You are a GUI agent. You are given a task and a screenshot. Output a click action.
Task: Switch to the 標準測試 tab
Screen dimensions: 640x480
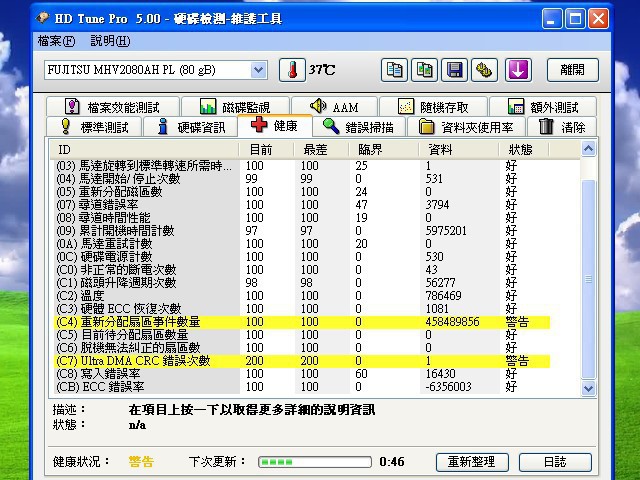[94, 127]
